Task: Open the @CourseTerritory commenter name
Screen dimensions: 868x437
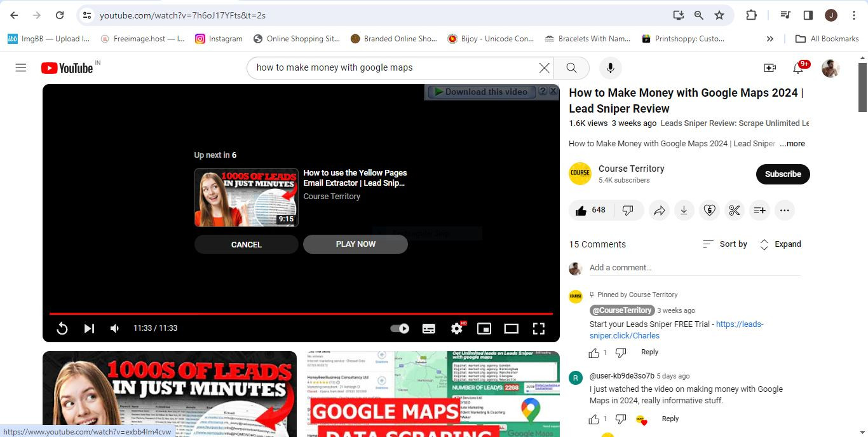Action: pyautogui.click(x=621, y=310)
